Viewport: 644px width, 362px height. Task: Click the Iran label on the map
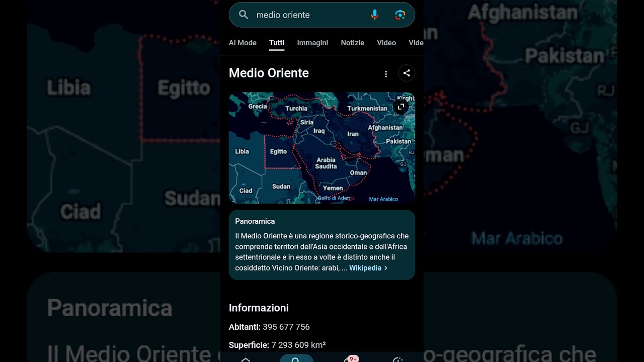click(x=353, y=134)
